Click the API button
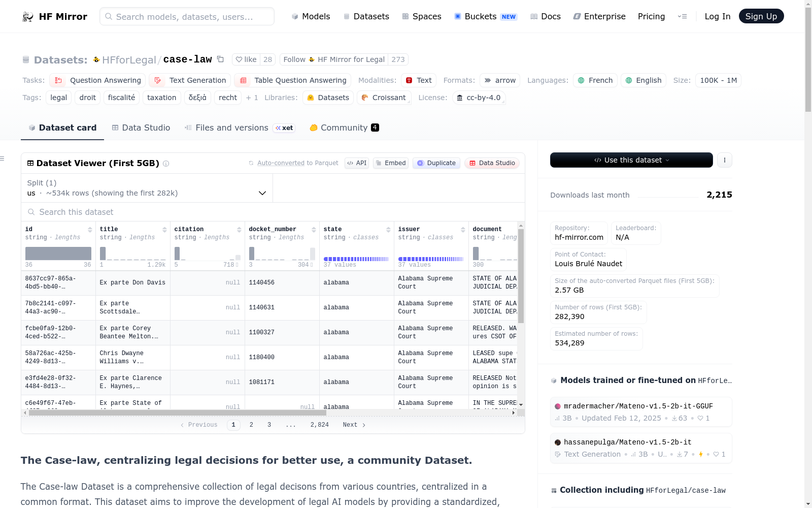The width and height of the screenshot is (812, 508). 357,163
